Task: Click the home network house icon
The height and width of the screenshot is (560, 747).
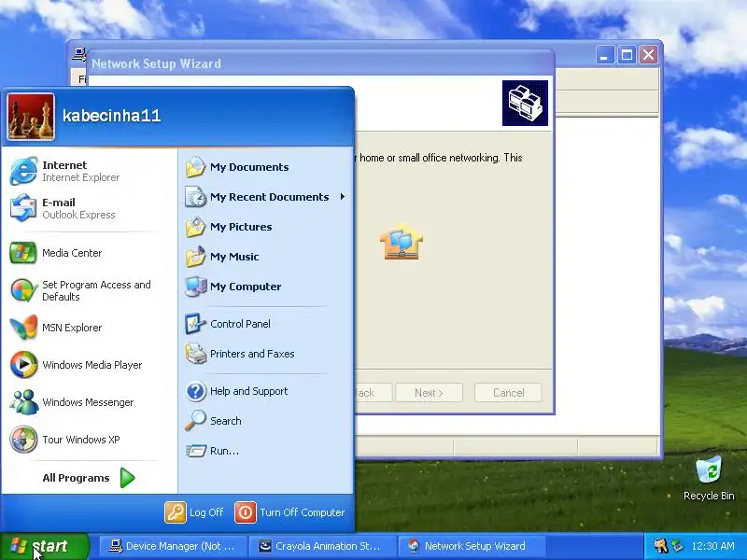Action: (402, 242)
